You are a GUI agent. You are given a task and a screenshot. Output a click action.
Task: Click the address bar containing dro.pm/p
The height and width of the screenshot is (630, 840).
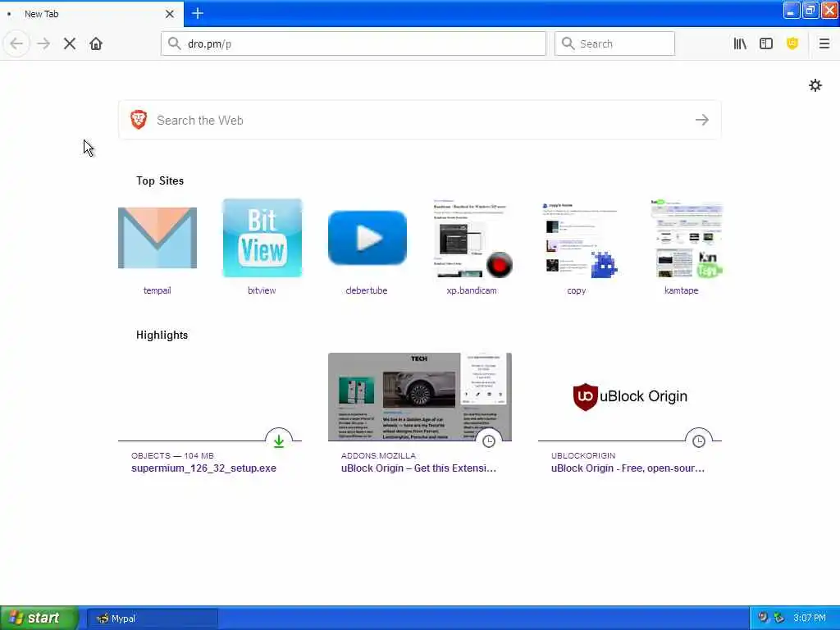coord(354,43)
